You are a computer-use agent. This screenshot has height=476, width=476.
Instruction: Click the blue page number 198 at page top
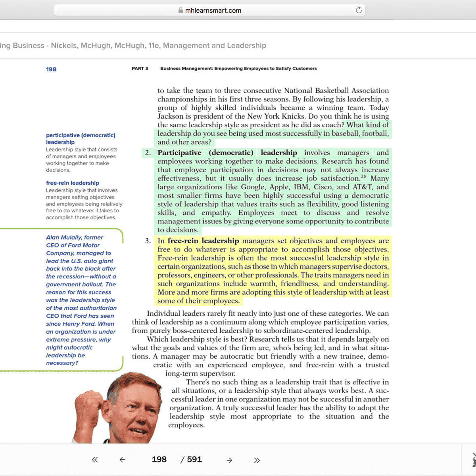click(51, 69)
